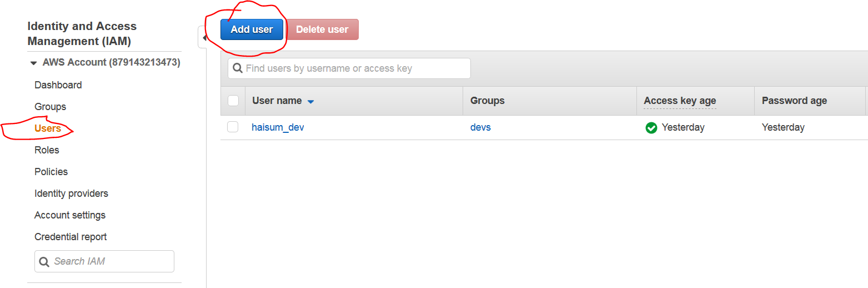Click the Search IAM magnifier icon
This screenshot has width=868, height=288.
click(x=44, y=261)
